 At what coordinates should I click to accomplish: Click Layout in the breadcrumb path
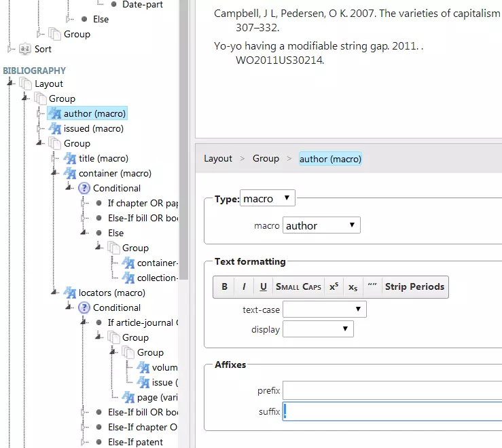coord(218,158)
